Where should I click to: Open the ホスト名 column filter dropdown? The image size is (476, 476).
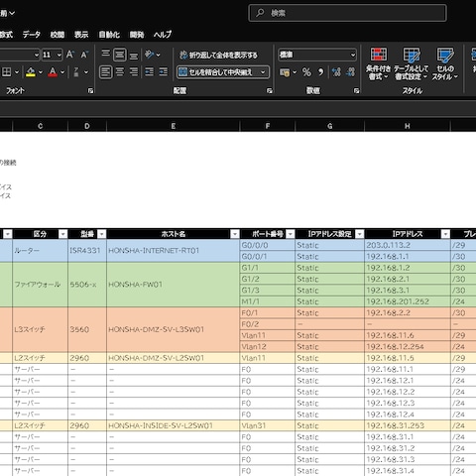tap(235, 234)
